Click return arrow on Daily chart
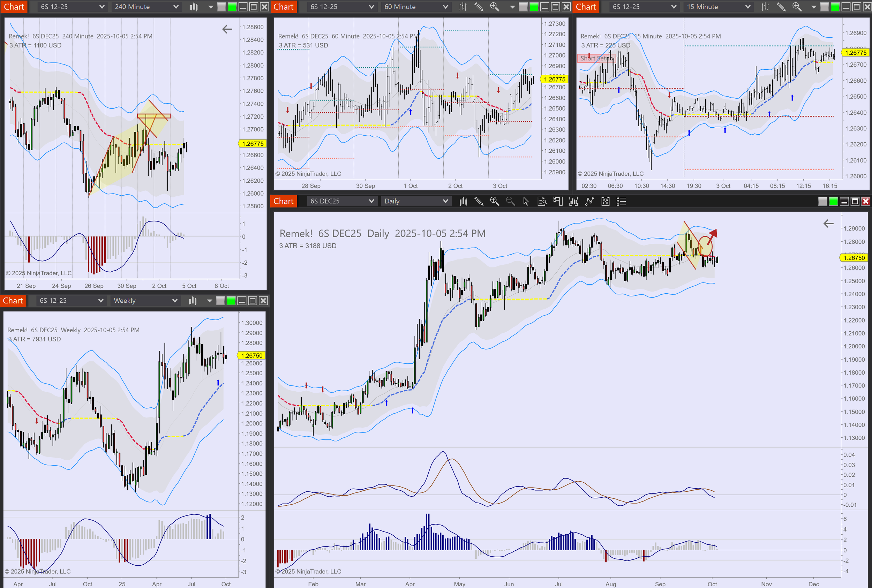Viewport: 872px width, 588px height. [x=828, y=224]
